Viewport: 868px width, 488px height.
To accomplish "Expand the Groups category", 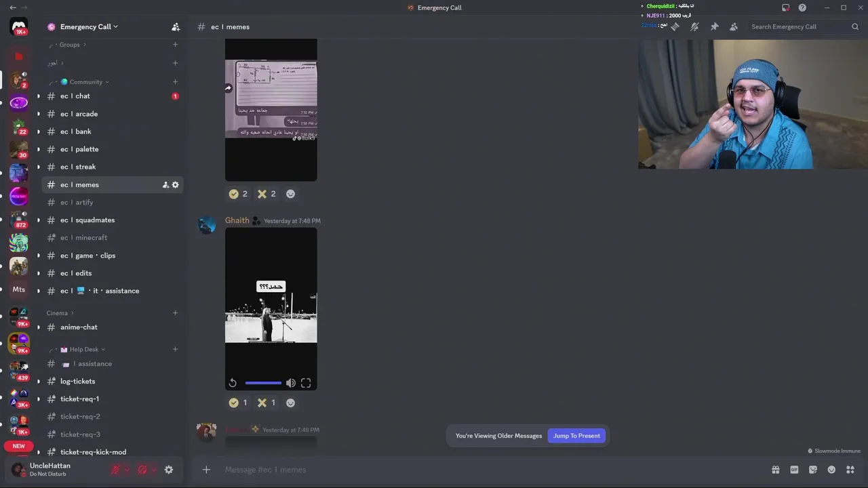I will click(68, 45).
